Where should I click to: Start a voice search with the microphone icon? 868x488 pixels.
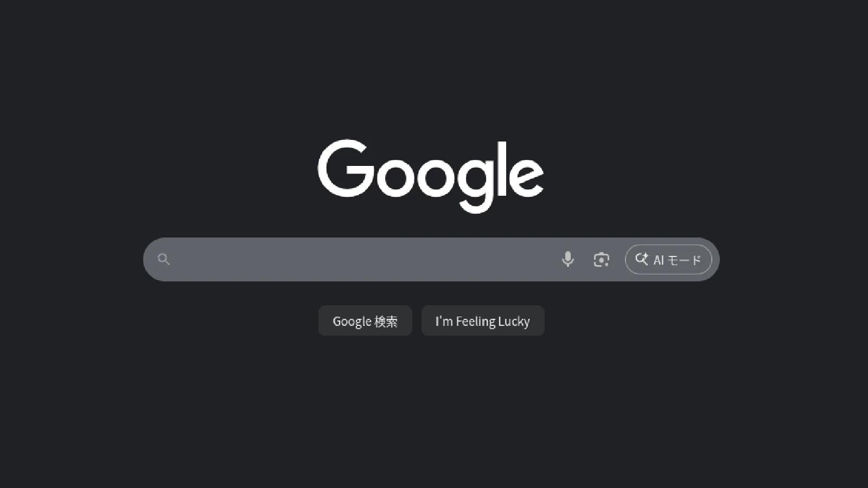point(568,259)
